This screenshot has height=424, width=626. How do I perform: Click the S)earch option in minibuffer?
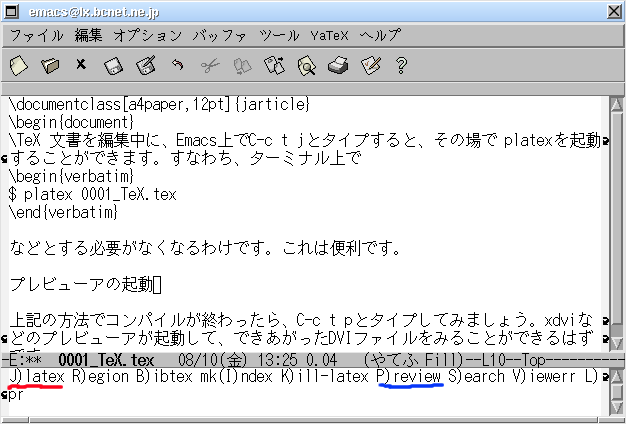pos(477,376)
